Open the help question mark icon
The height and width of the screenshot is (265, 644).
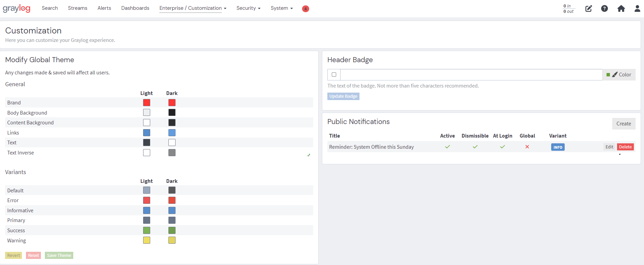click(x=605, y=8)
